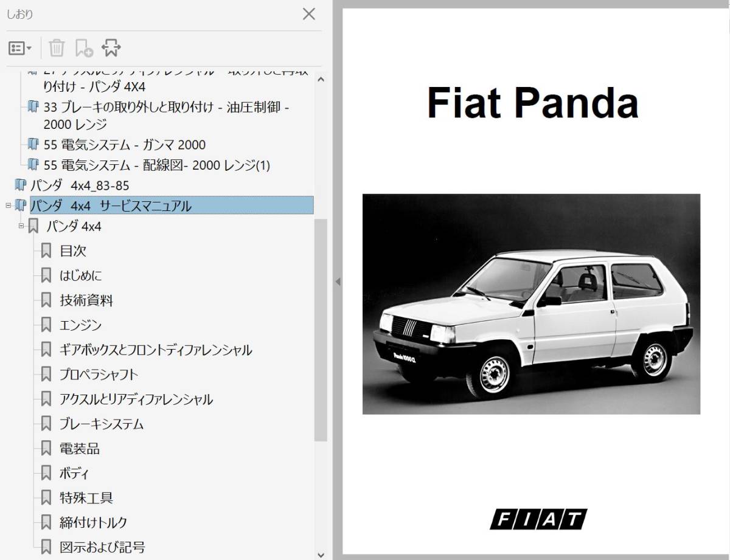
Task: Select bookmark パンダ 4x4_83-85
Action: [x=79, y=185]
